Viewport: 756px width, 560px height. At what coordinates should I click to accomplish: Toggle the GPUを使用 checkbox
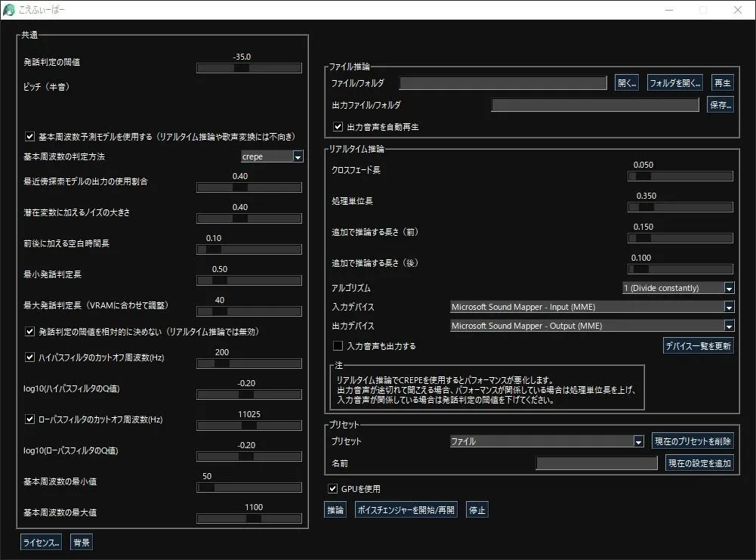pos(333,488)
